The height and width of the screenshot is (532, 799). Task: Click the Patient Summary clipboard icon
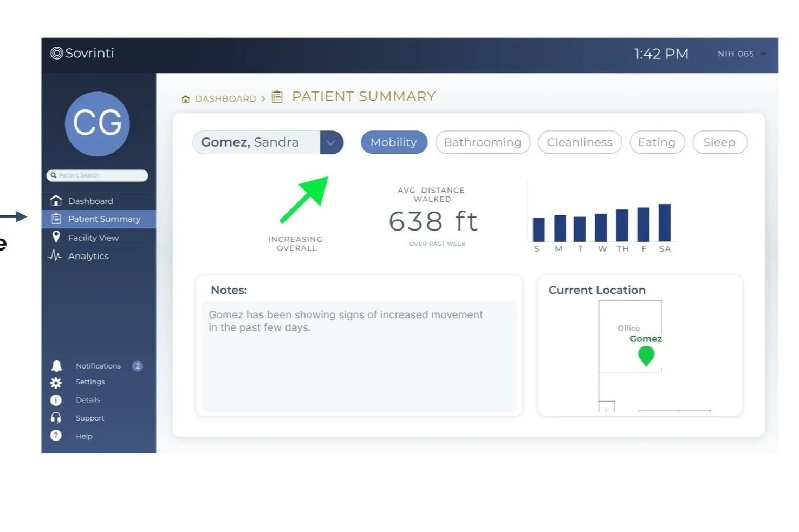pyautogui.click(x=56, y=219)
